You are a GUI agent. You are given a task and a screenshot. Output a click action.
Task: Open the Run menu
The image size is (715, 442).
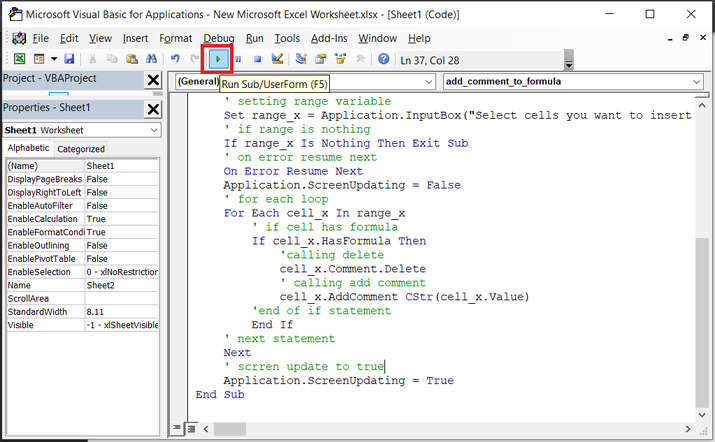tap(254, 38)
